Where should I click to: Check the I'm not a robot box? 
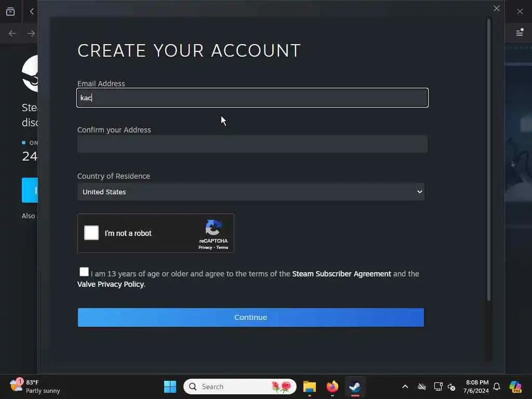[x=91, y=233]
